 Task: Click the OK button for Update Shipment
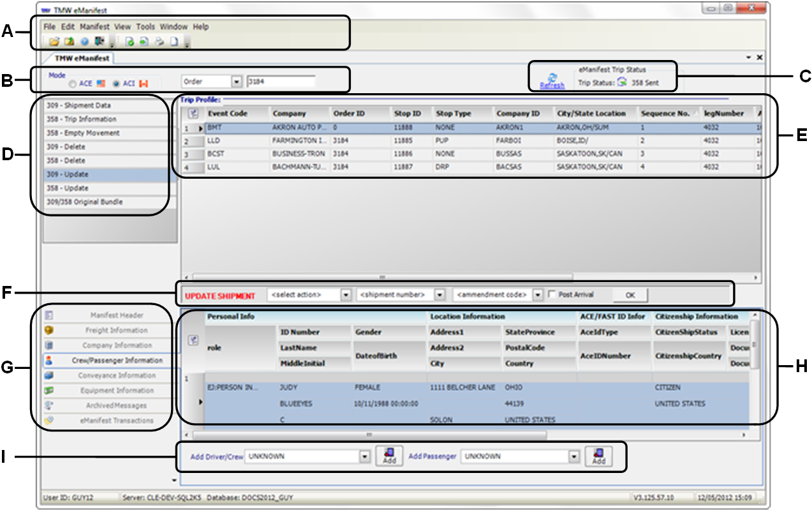pos(630,295)
